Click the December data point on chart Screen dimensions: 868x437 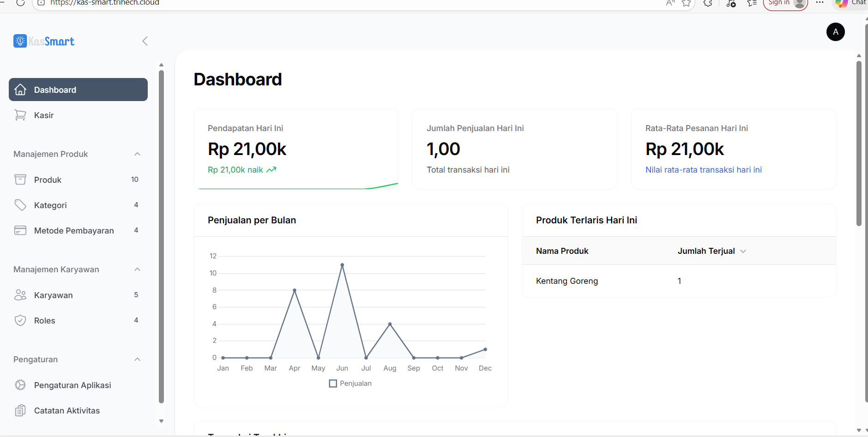point(485,349)
